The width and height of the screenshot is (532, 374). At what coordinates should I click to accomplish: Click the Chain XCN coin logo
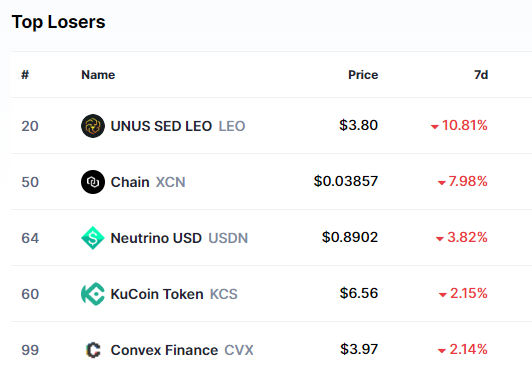click(93, 182)
